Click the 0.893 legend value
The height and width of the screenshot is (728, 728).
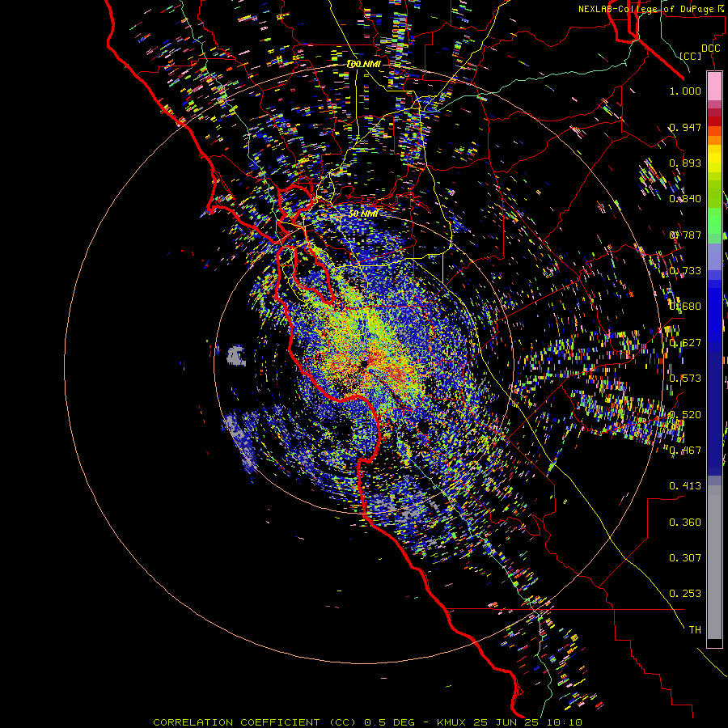(685, 163)
